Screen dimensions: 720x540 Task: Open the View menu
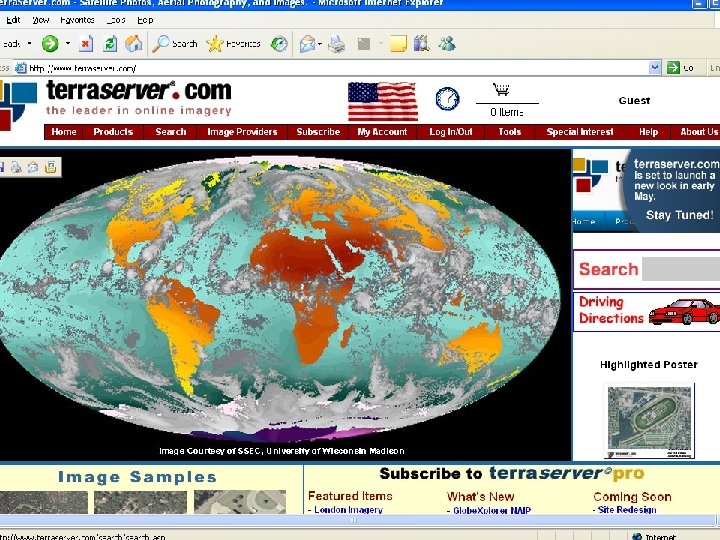[41, 20]
